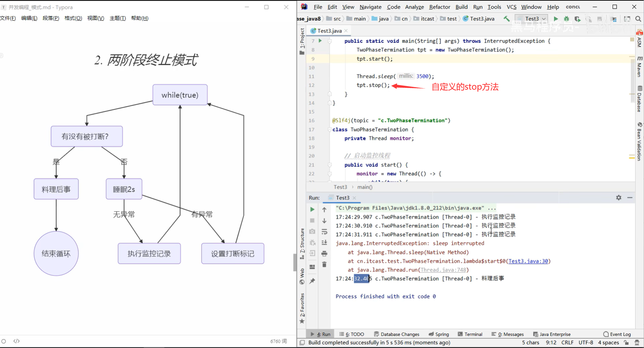Toggle Typora sidebar circle icon
The height and width of the screenshot is (348, 644).
coord(4,341)
